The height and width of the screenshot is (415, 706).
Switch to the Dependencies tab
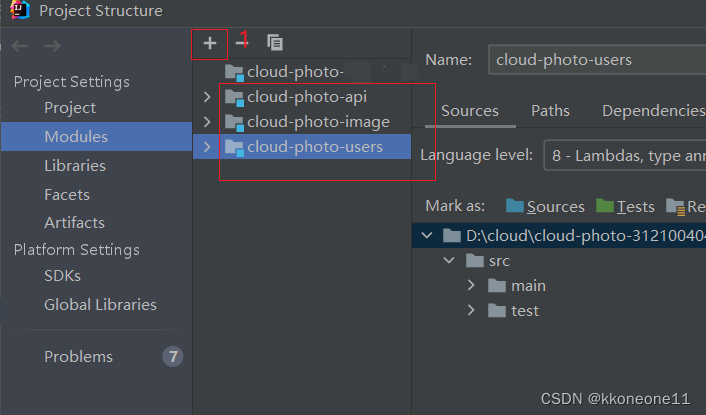[654, 111]
